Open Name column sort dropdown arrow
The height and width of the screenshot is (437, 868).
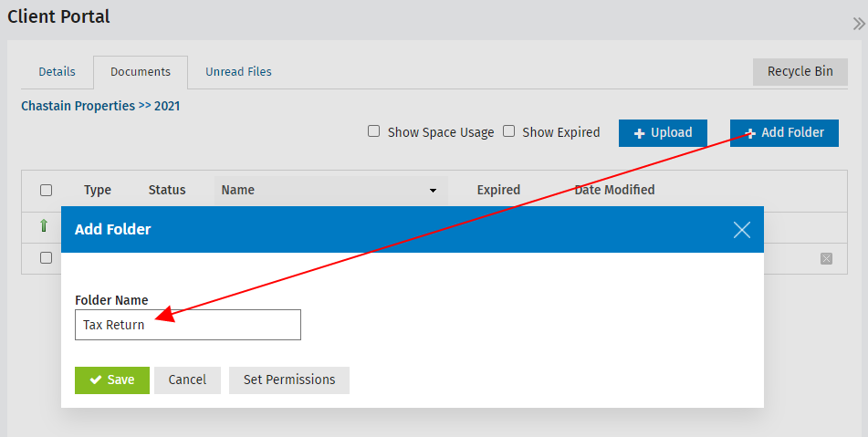pos(433,191)
